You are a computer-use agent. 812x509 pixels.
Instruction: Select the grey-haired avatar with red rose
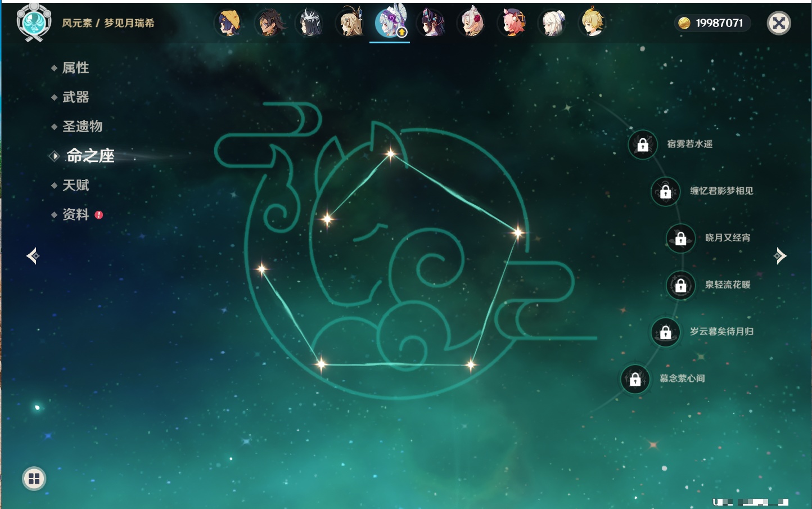tap(472, 23)
